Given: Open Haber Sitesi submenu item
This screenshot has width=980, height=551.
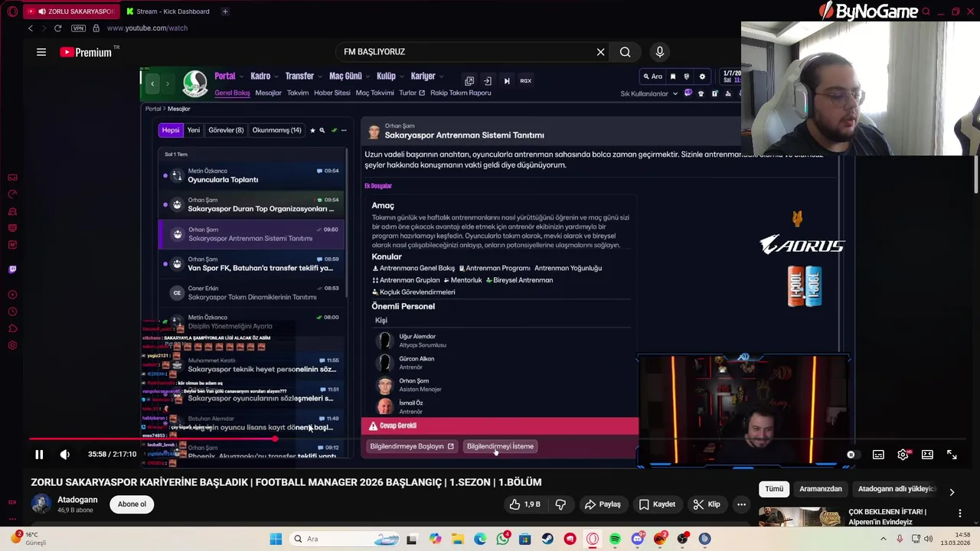Looking at the screenshot, I should pyautogui.click(x=332, y=93).
